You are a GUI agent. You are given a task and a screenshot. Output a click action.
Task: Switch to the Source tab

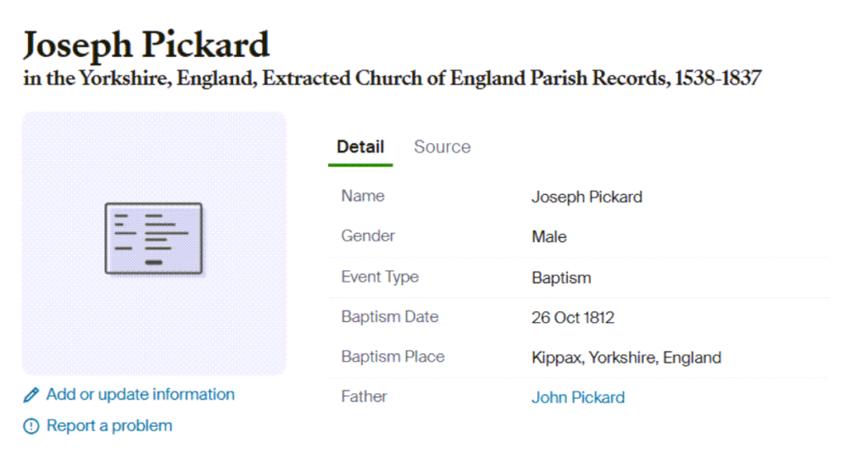coord(442,147)
